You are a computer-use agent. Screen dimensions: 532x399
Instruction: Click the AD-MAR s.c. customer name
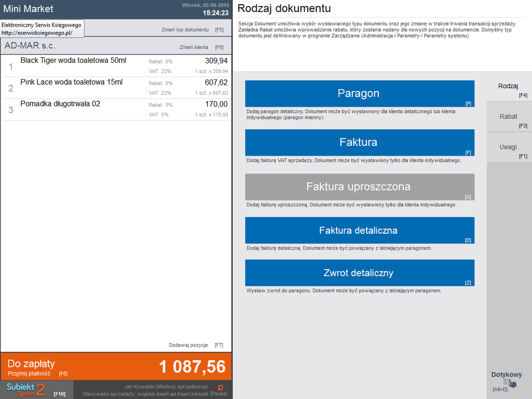30,46
